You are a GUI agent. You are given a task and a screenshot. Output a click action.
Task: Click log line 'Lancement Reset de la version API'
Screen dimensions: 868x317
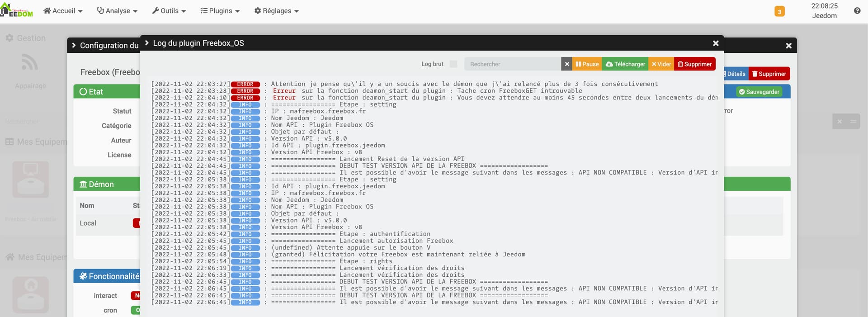[x=368, y=159]
